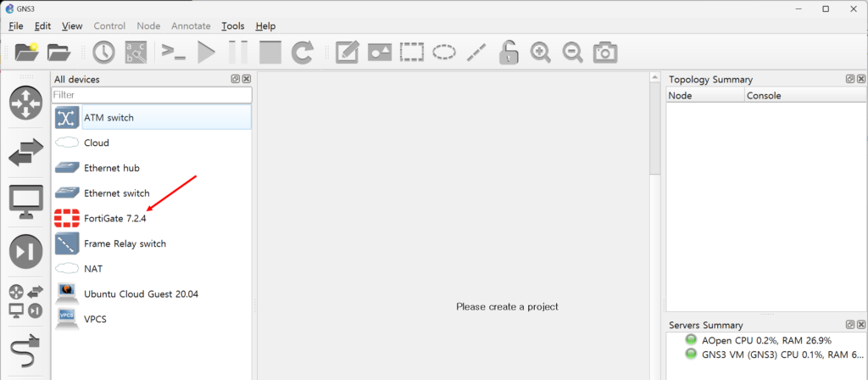Toggle the lock items padlock icon
The image size is (868, 380).
[x=509, y=52]
